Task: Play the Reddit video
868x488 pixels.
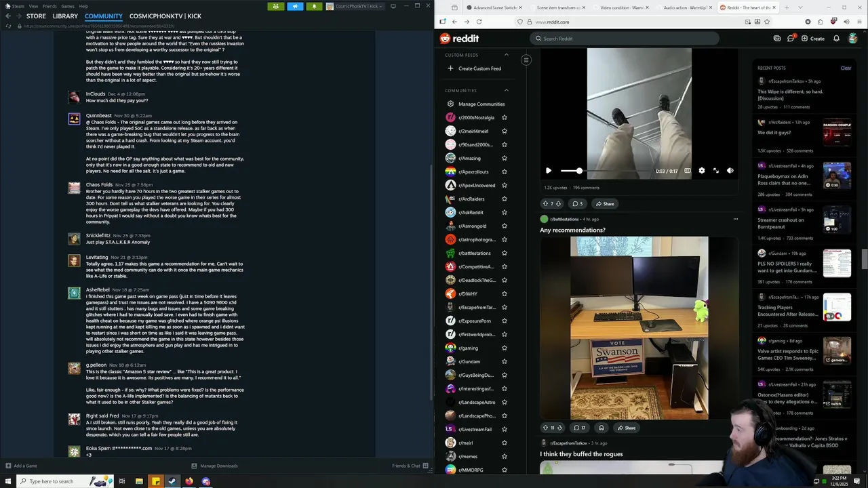Action: pyautogui.click(x=549, y=171)
